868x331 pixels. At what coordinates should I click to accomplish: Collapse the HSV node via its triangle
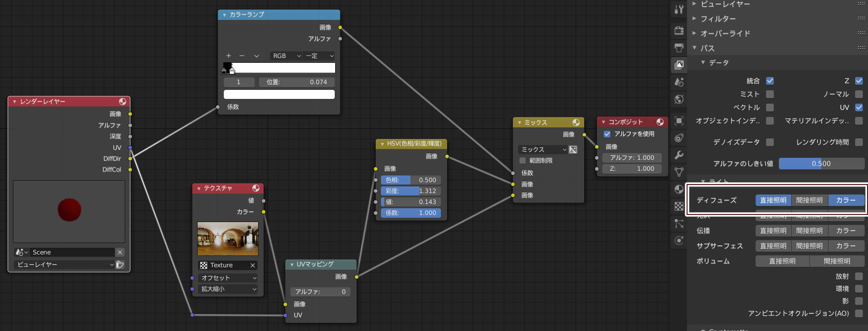coord(382,144)
